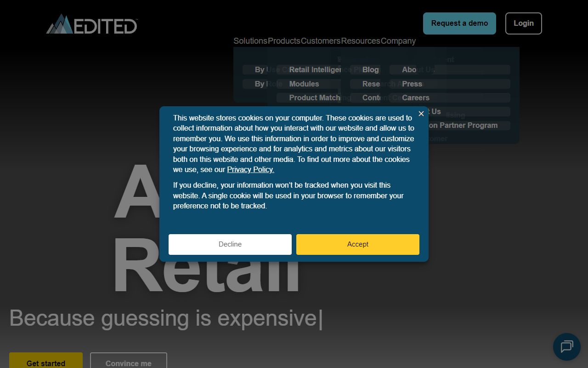This screenshot has height=368, width=588.
Task: Open the Products menu
Action: pos(284,41)
